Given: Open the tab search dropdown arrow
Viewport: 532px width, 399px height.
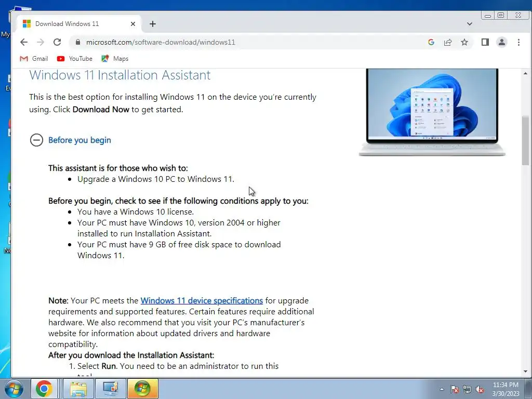Looking at the screenshot, I should point(470,24).
